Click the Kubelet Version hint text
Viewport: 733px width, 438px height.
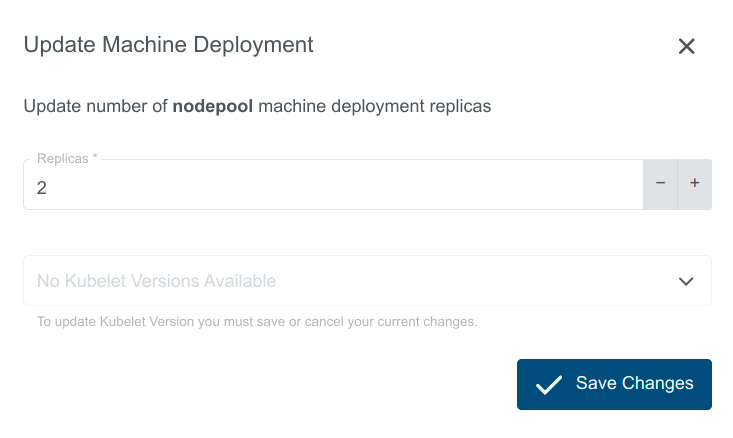(257, 322)
